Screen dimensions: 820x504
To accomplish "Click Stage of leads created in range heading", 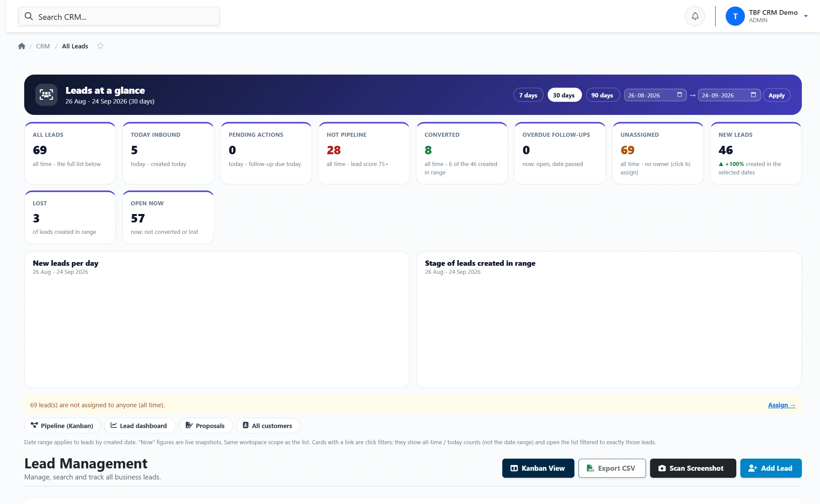I will (480, 263).
